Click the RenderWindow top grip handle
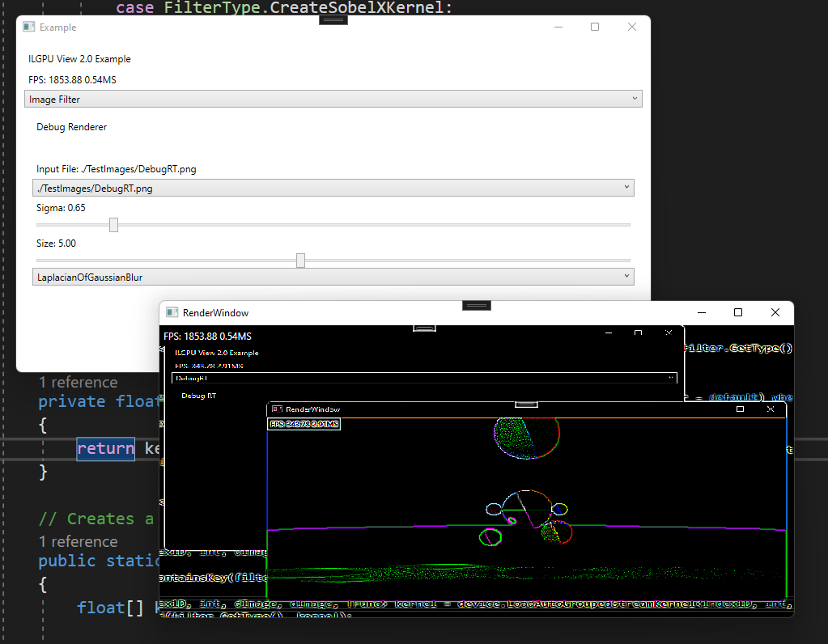 click(476, 306)
